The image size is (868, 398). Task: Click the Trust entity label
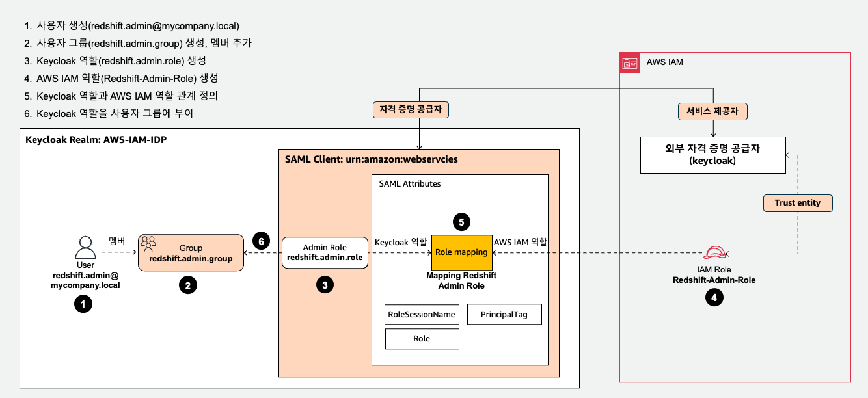click(797, 203)
